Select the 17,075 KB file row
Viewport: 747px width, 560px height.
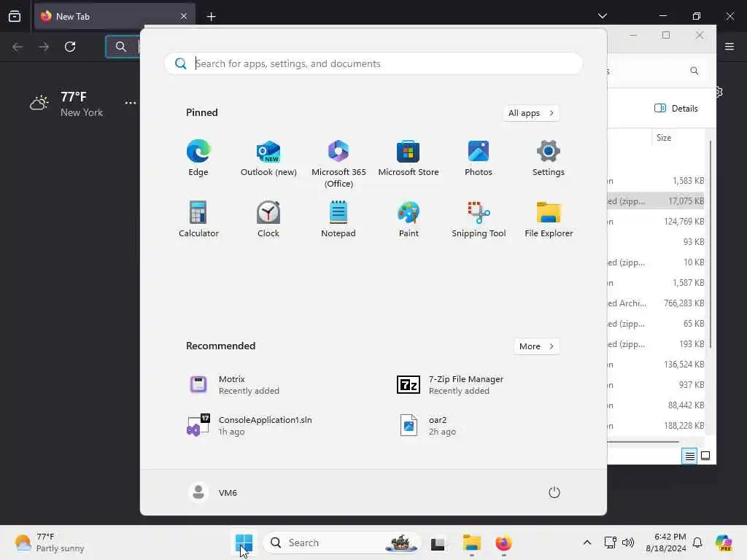(x=656, y=201)
